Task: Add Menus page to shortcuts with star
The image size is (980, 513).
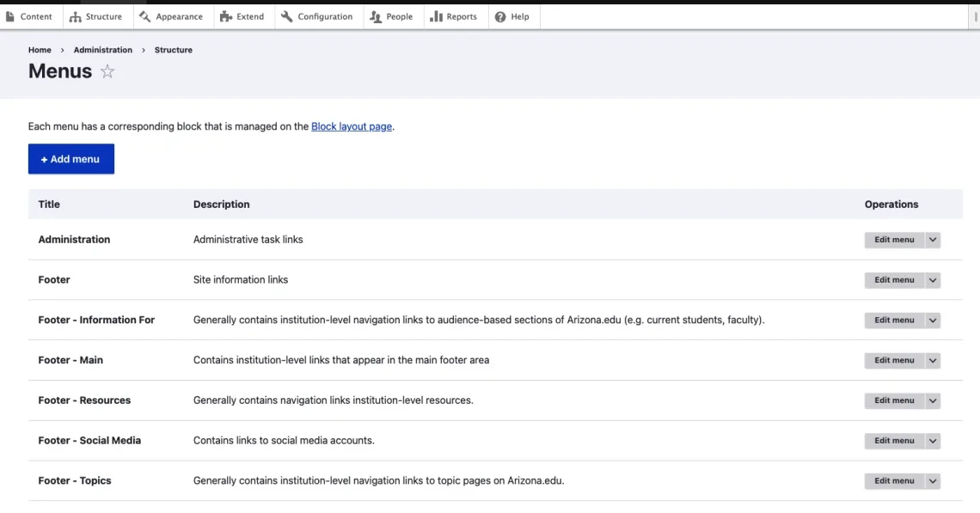Action: pyautogui.click(x=107, y=72)
